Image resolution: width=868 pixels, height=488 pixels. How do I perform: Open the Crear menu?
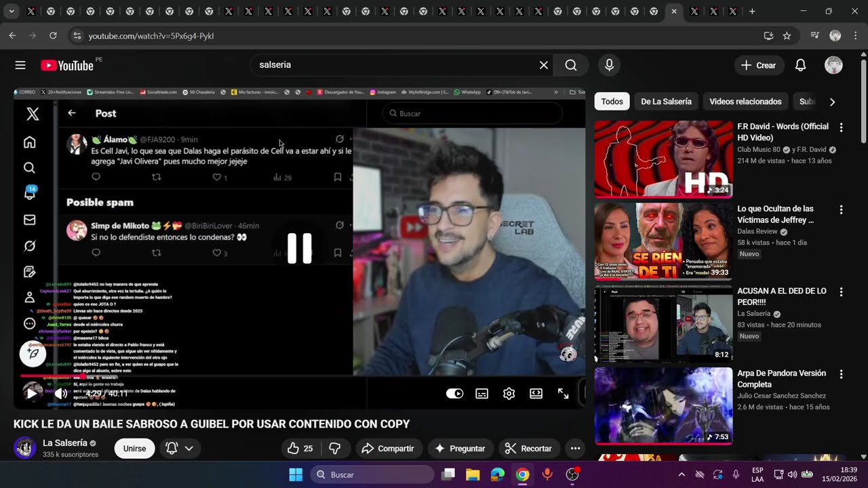point(759,65)
